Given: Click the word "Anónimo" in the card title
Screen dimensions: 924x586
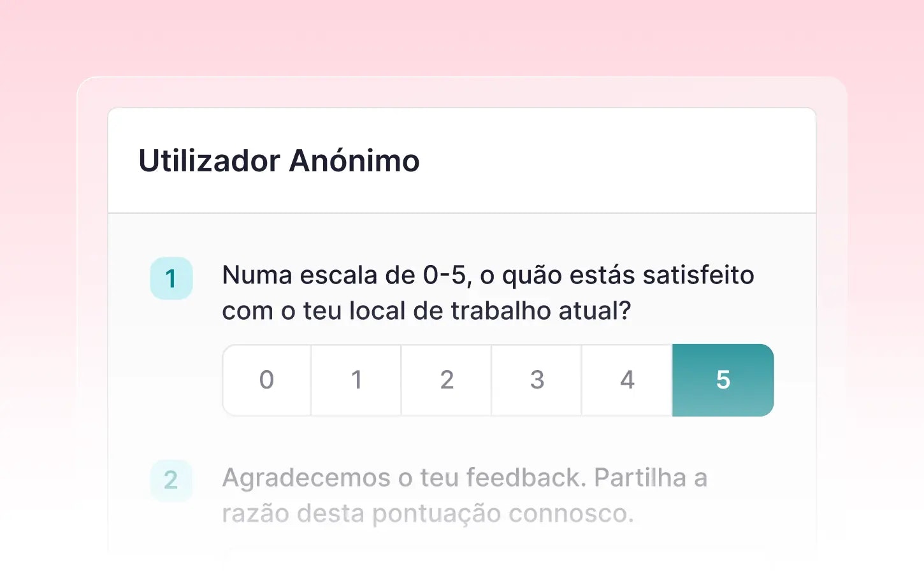Looking at the screenshot, I should tap(354, 161).
